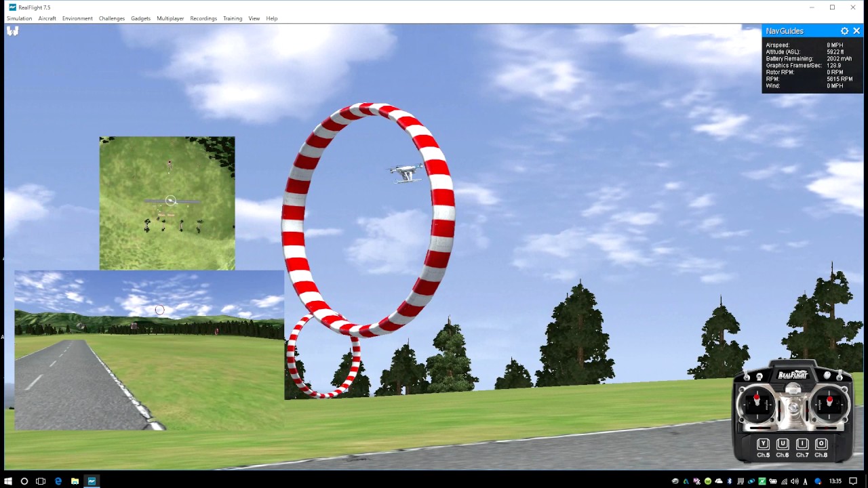
Task: Click the O key for Ch.8
Action: [x=821, y=444]
